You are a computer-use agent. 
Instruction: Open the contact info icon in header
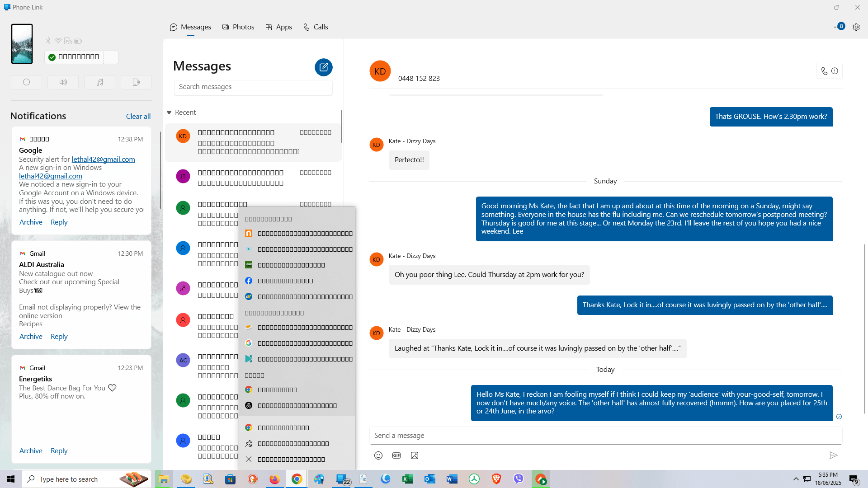(x=835, y=71)
